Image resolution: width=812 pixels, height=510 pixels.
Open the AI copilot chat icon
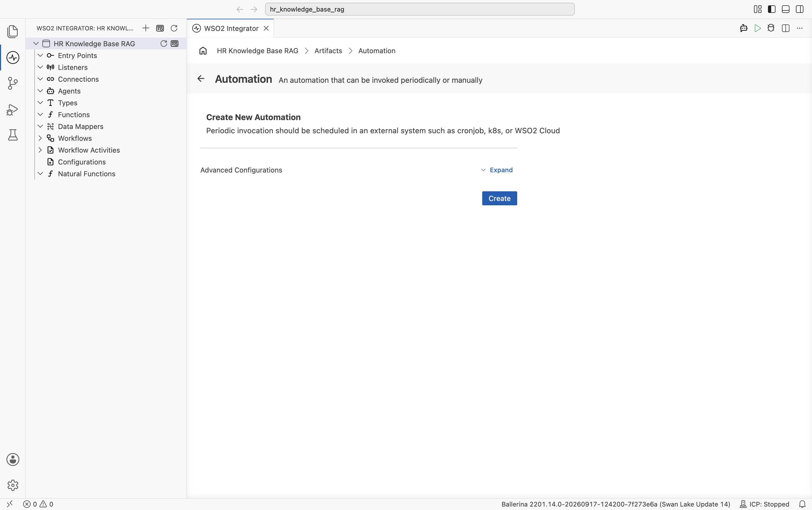tap(744, 28)
